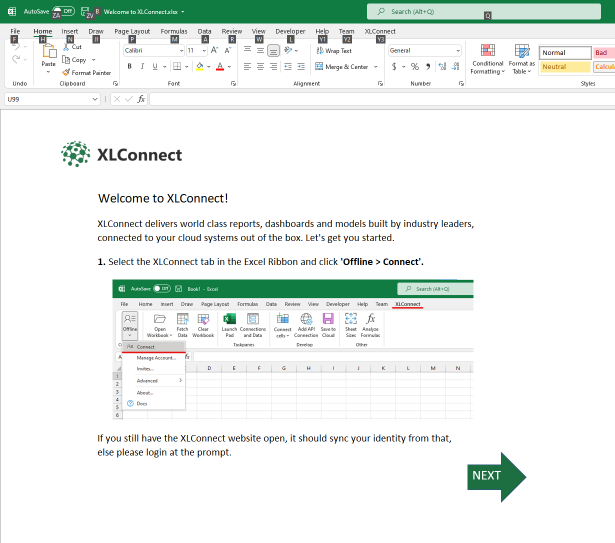Switch to the XLConnect ribbon tab
Image resolution: width=615 pixels, height=543 pixels.
click(380, 31)
